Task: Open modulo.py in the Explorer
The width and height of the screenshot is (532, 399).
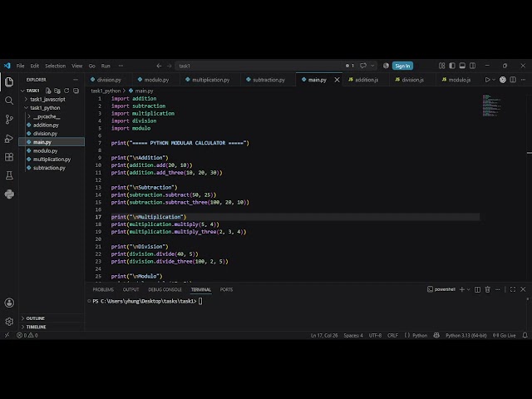Action: point(45,150)
